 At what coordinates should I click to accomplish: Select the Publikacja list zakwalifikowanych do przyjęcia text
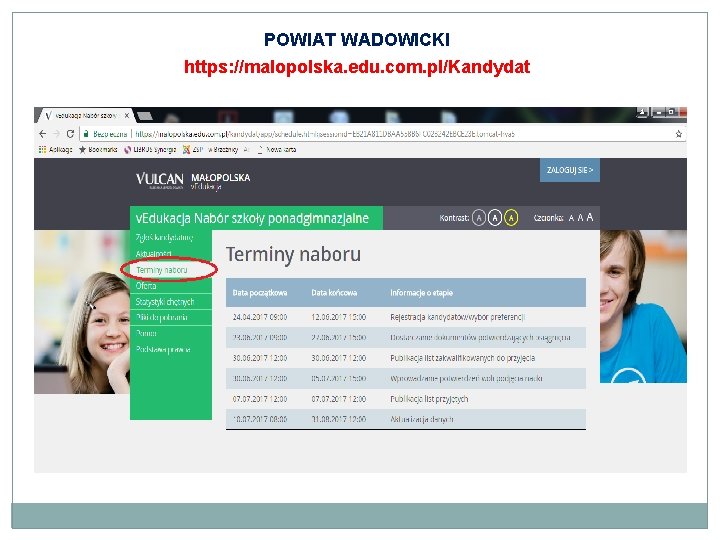tap(462, 358)
